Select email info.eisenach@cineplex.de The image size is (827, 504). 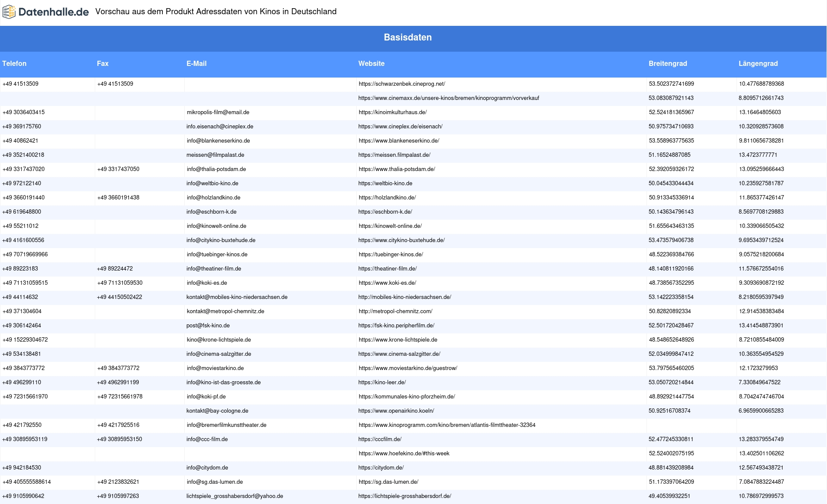click(220, 127)
